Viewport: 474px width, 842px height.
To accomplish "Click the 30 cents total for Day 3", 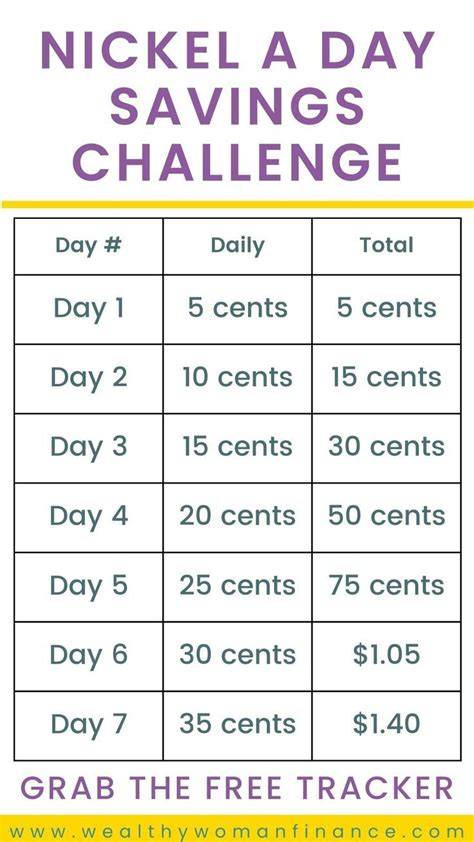I will coord(387,447).
